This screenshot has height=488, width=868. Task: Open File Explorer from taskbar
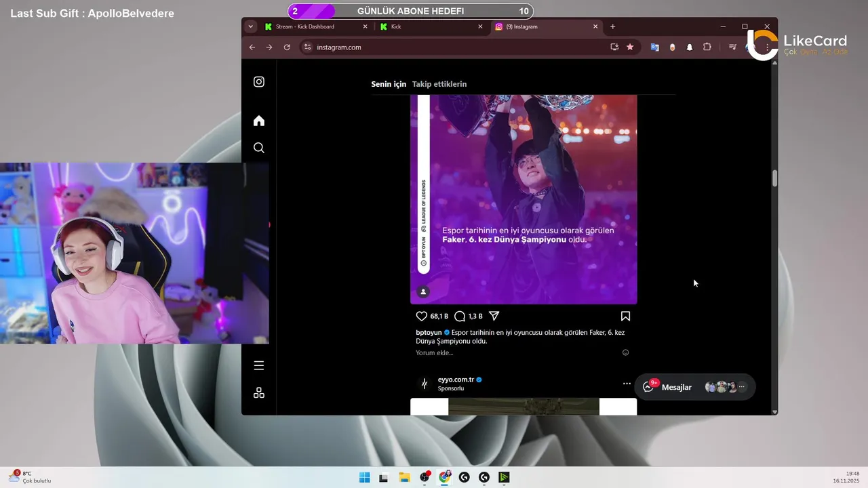404,477
